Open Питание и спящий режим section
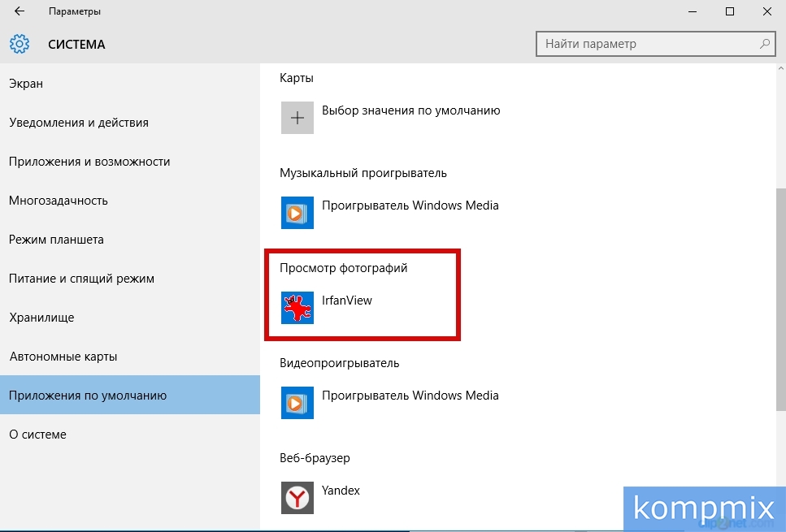The image size is (786, 532). point(130,279)
